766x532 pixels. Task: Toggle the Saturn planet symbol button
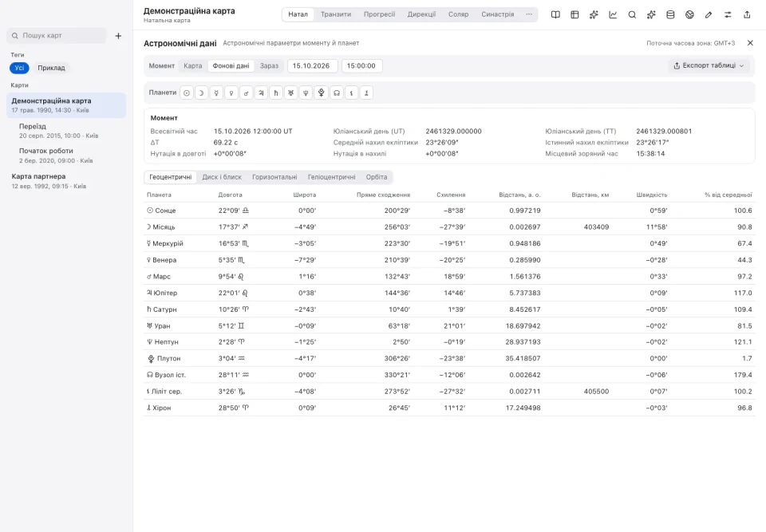[x=276, y=93]
